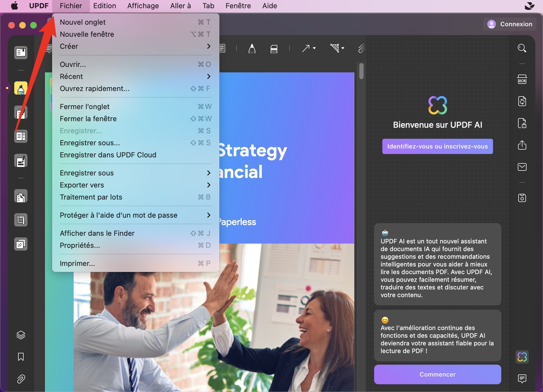
Task: Open the Apple menu
Action: [15, 6]
